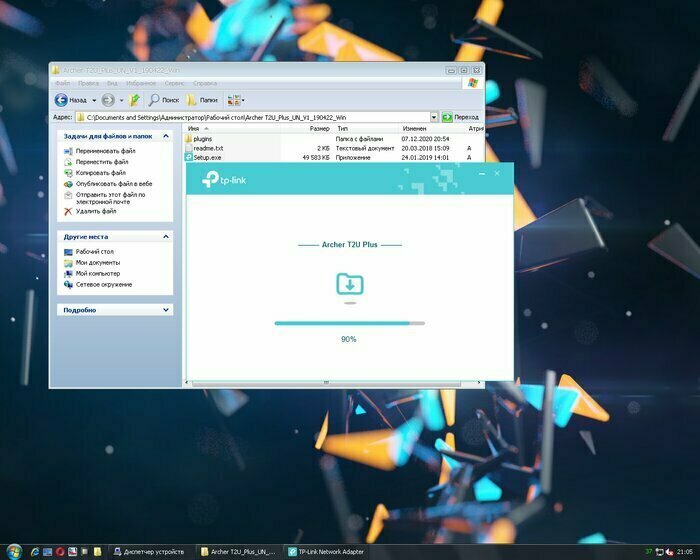Viewport: 700px width, 560px height.
Task: Open the Справка menu
Action: point(205,83)
